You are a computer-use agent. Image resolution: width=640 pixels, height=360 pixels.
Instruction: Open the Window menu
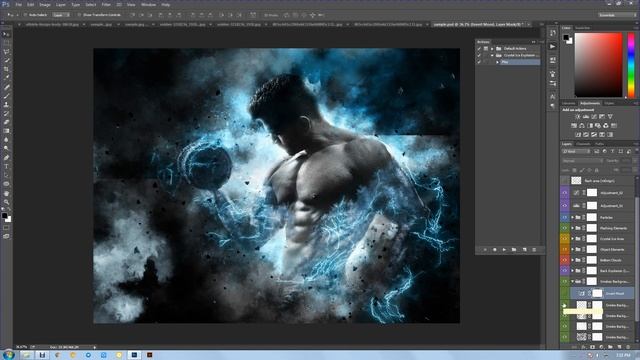pos(149,5)
